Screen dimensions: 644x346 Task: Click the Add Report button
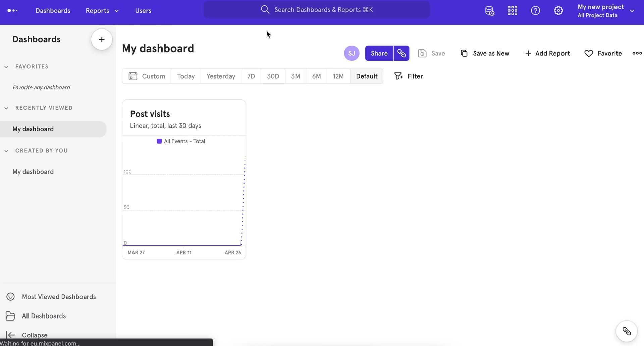point(547,53)
